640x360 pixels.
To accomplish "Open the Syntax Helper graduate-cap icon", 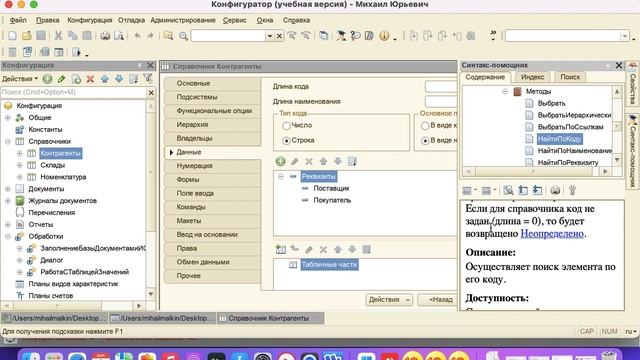I will (341, 36).
